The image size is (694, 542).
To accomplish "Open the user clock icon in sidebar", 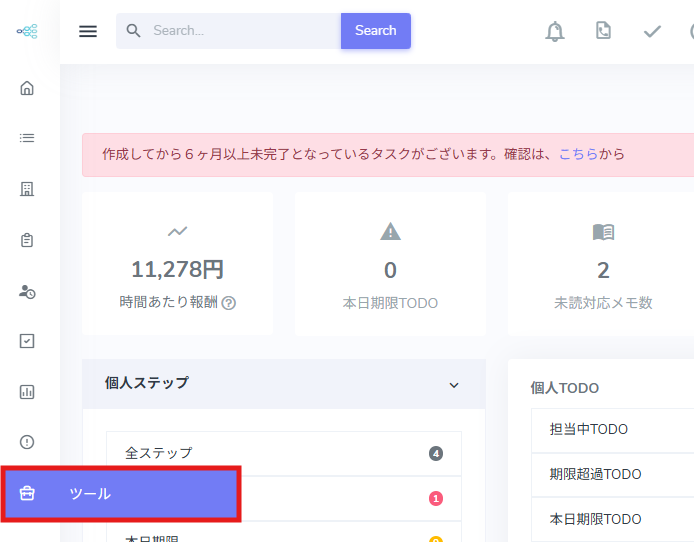I will (x=27, y=291).
